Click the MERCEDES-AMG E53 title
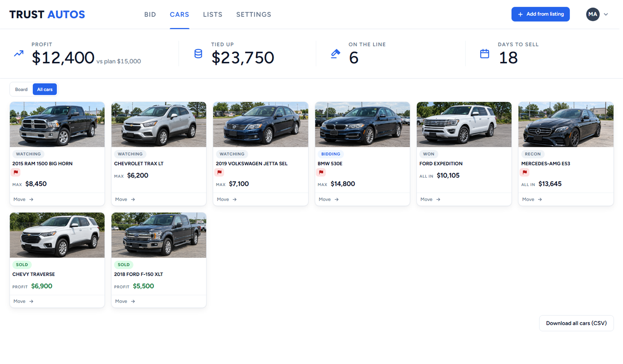Viewport: 623px width, 364px height. [x=546, y=164]
